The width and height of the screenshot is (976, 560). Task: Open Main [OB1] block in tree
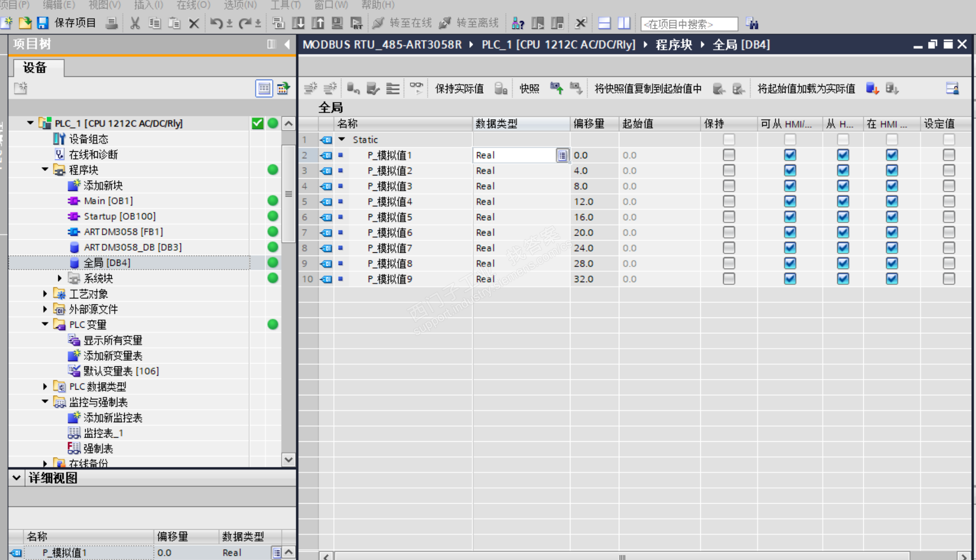click(x=108, y=201)
